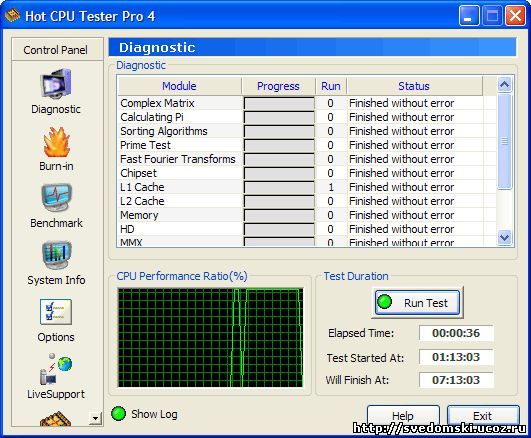Click the green light on Run Test
The image size is (531, 438).
(385, 302)
